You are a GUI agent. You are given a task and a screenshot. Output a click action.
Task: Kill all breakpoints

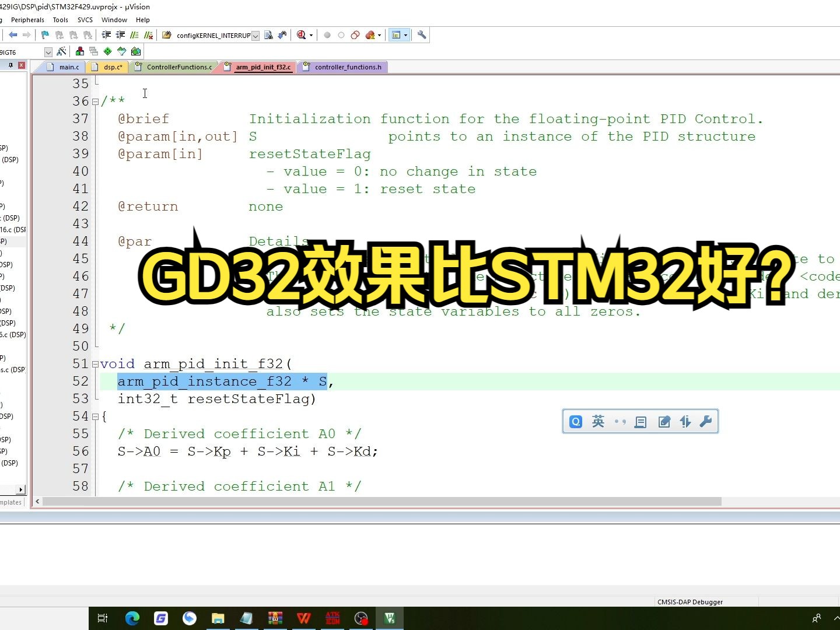pyautogui.click(x=370, y=35)
